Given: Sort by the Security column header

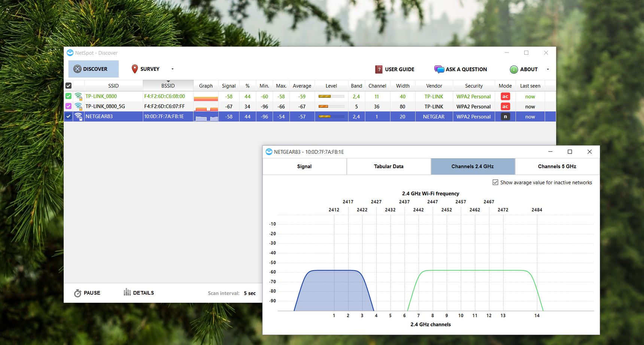Looking at the screenshot, I should 474,86.
